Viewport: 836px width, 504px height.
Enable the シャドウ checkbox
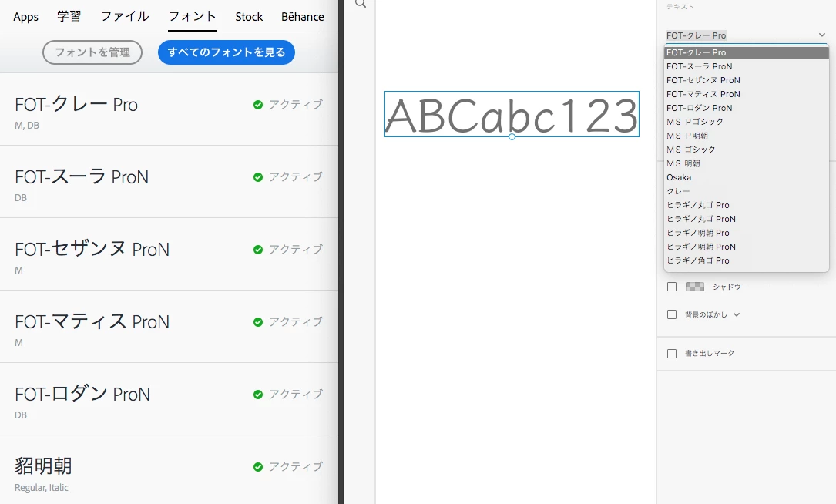(672, 287)
